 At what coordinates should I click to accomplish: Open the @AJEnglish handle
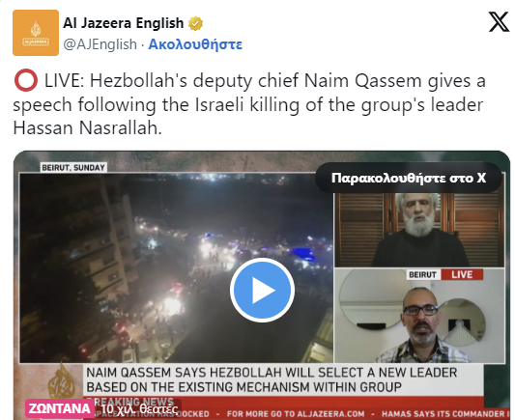pos(100,44)
